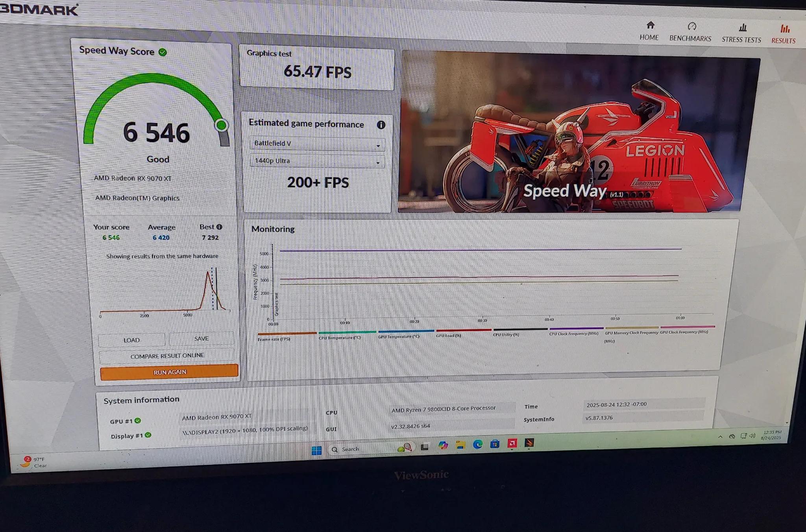Expand the system tray hidden icons chevron

(x=720, y=437)
